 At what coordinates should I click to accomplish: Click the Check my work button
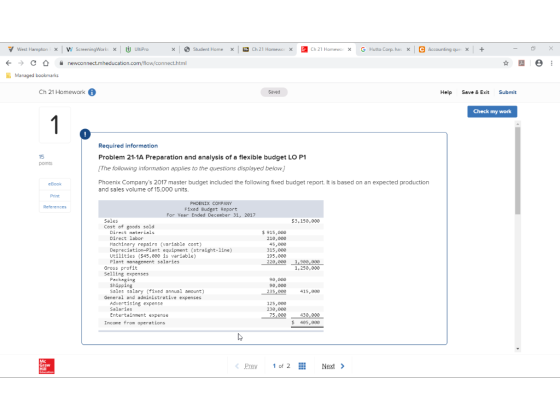492,111
